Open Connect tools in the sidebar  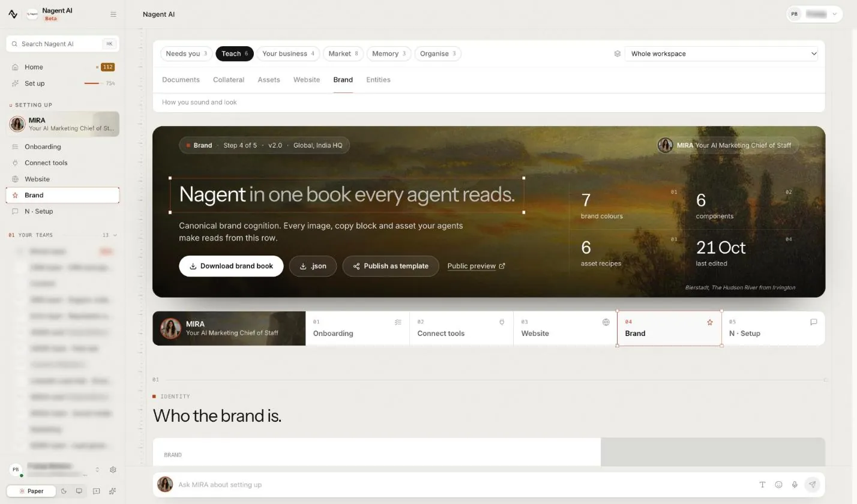pos(62,163)
